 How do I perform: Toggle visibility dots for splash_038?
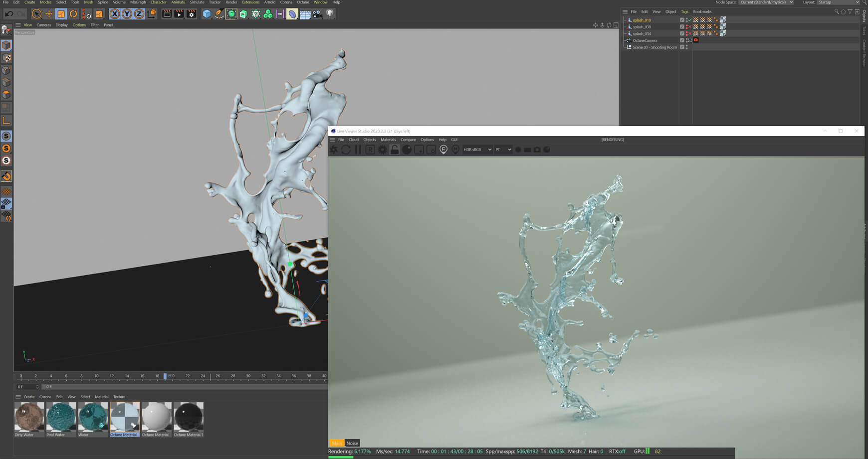click(x=687, y=27)
